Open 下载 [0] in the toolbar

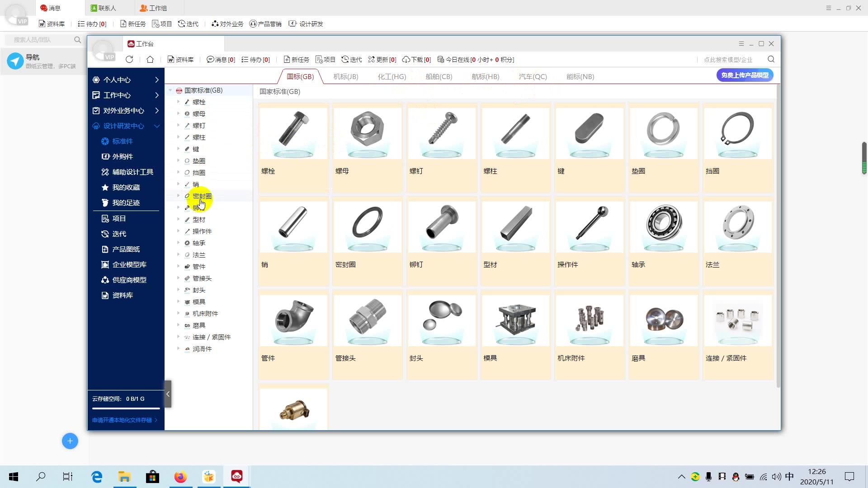416,60
